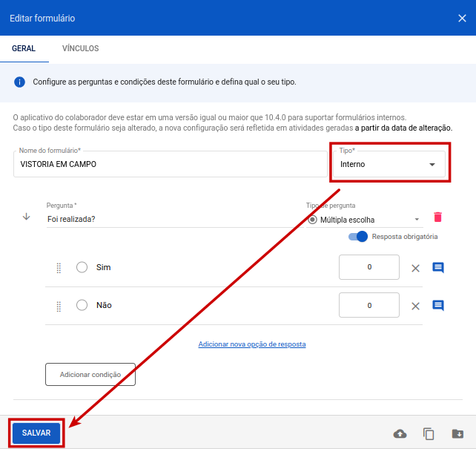Screen dimensions: 476x449
Task: Move question down with arrow icon
Action: [27, 217]
